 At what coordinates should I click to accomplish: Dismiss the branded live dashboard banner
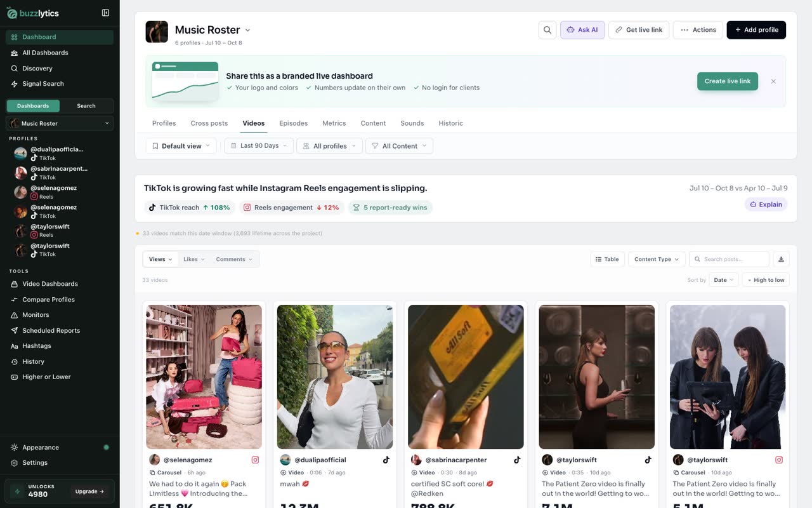[773, 81]
